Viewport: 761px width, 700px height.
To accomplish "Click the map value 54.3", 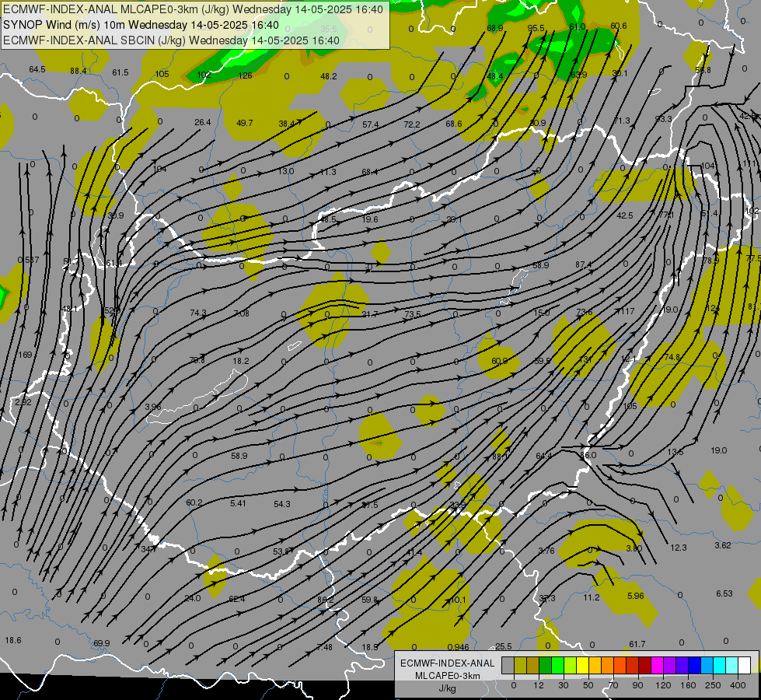I will tap(282, 504).
